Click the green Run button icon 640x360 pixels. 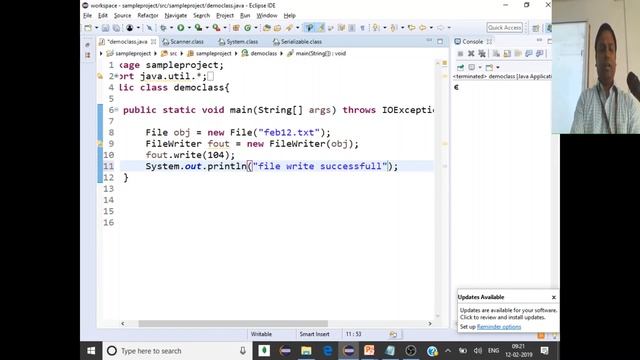(x=180, y=28)
